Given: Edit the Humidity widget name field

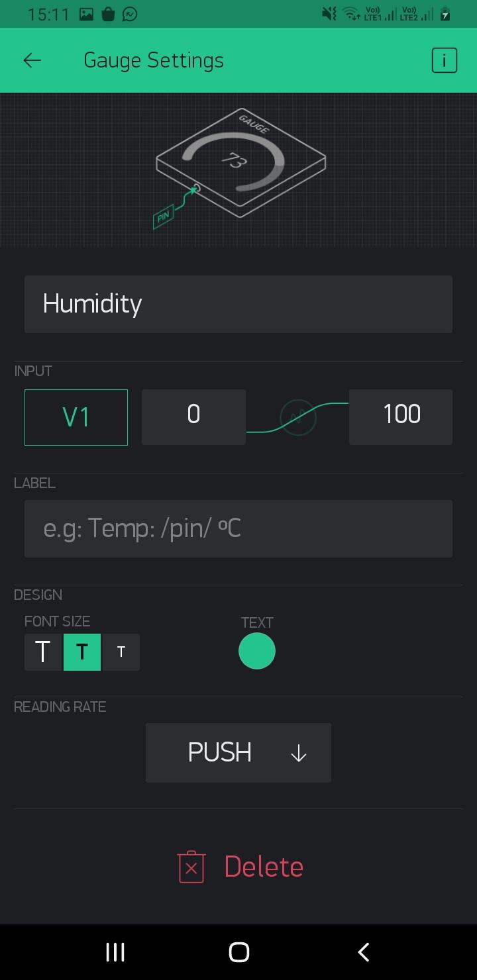Looking at the screenshot, I should (238, 304).
